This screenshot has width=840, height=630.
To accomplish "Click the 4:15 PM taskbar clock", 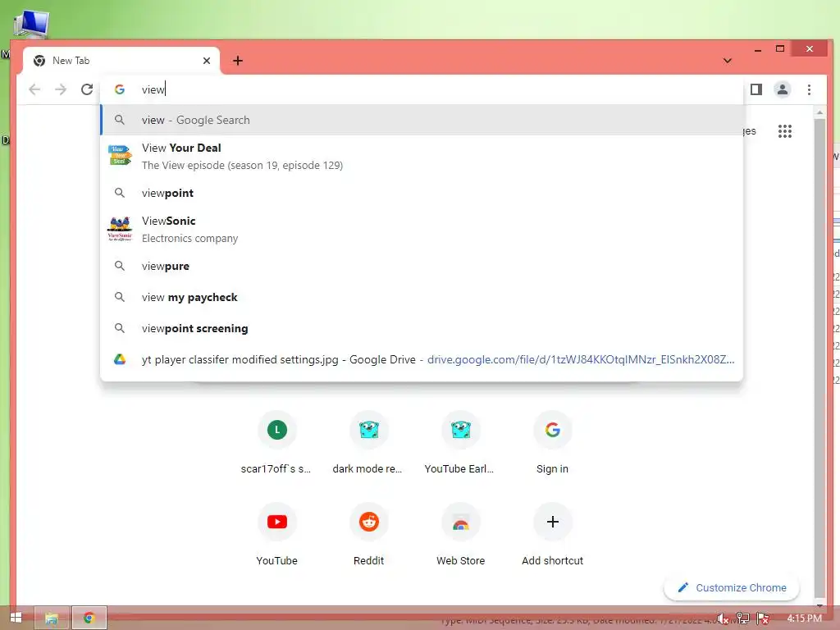I will point(804,619).
